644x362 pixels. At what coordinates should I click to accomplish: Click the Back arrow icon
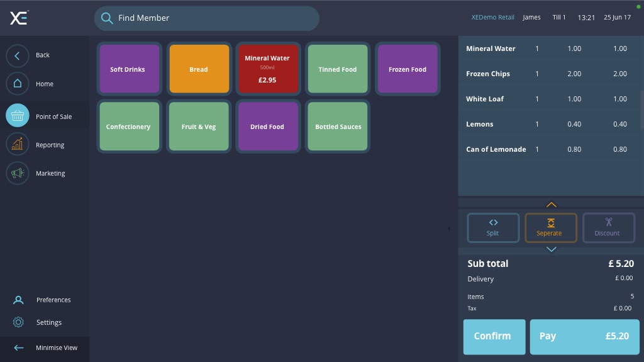(x=18, y=55)
